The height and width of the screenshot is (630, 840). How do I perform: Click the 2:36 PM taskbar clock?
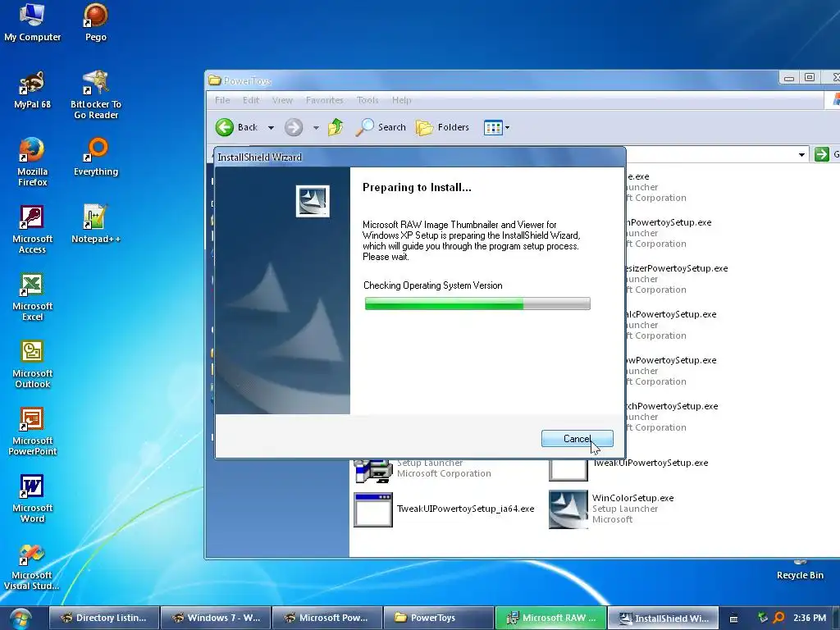click(x=810, y=618)
